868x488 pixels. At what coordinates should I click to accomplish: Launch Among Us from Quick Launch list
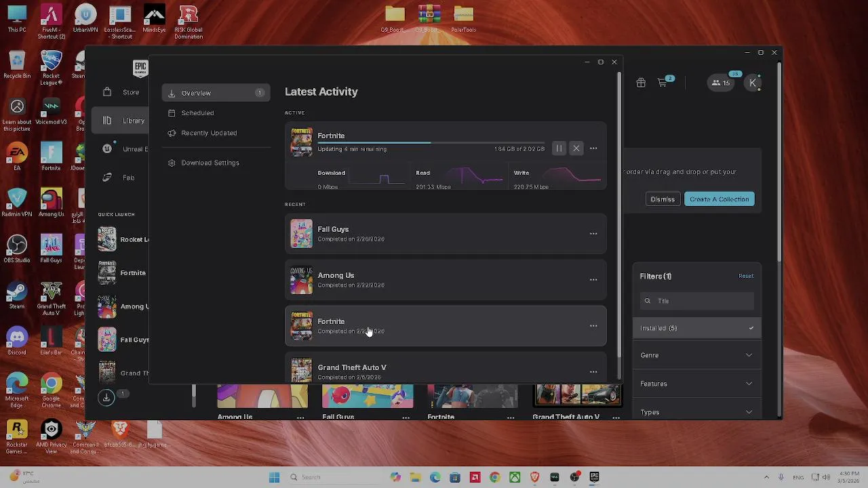[123, 306]
